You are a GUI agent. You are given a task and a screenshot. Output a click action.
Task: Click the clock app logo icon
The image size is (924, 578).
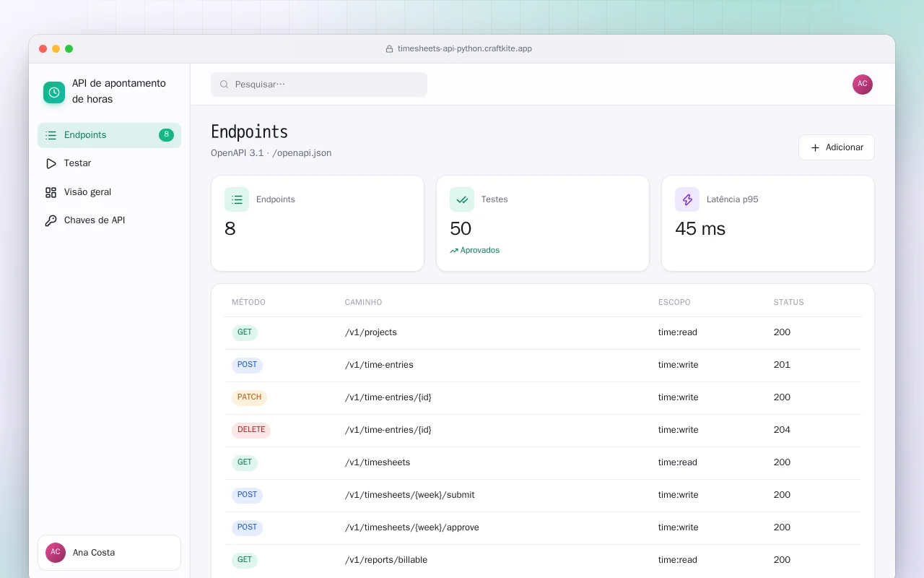(54, 92)
